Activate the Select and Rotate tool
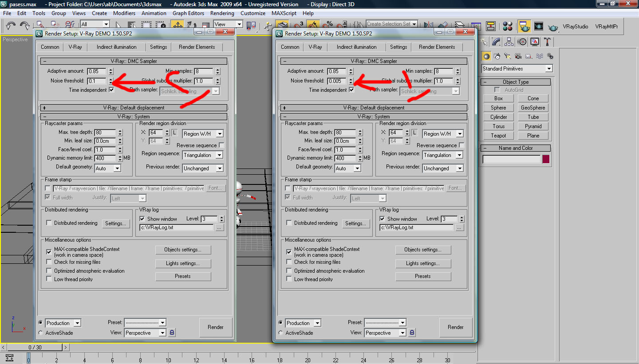 [x=191, y=25]
